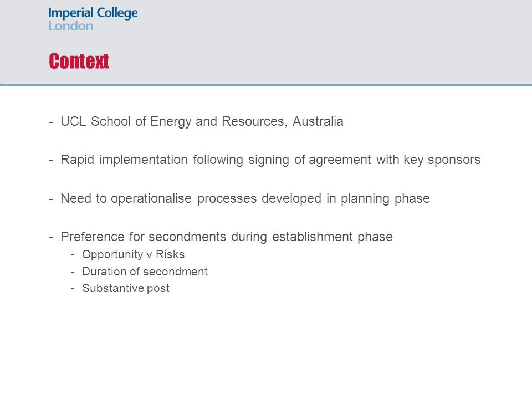This screenshot has width=532, height=399.
Task: Click the words establishment phase
Action: (332, 237)
